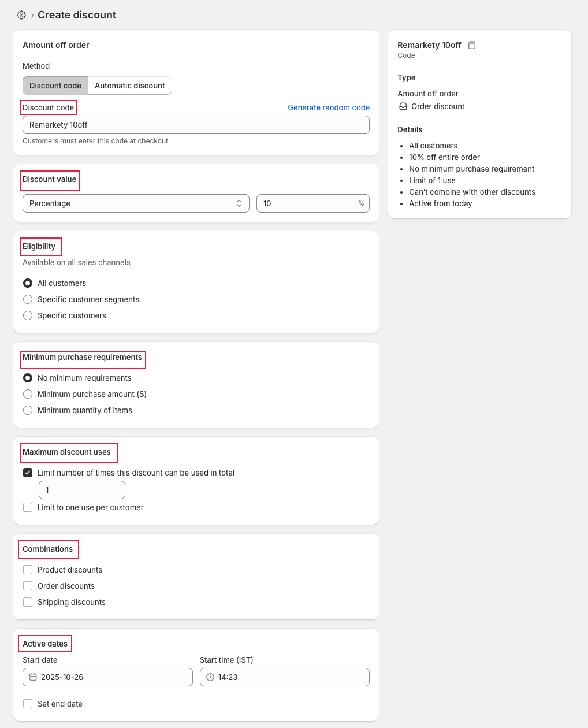Viewport: 588px width, 728px height.
Task: Click the clock icon in Start time
Action: [210, 677]
